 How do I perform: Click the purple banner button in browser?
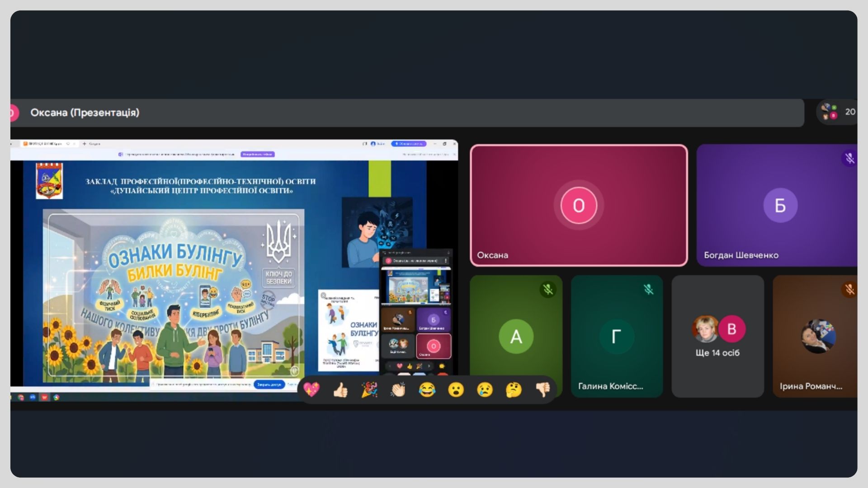point(257,154)
